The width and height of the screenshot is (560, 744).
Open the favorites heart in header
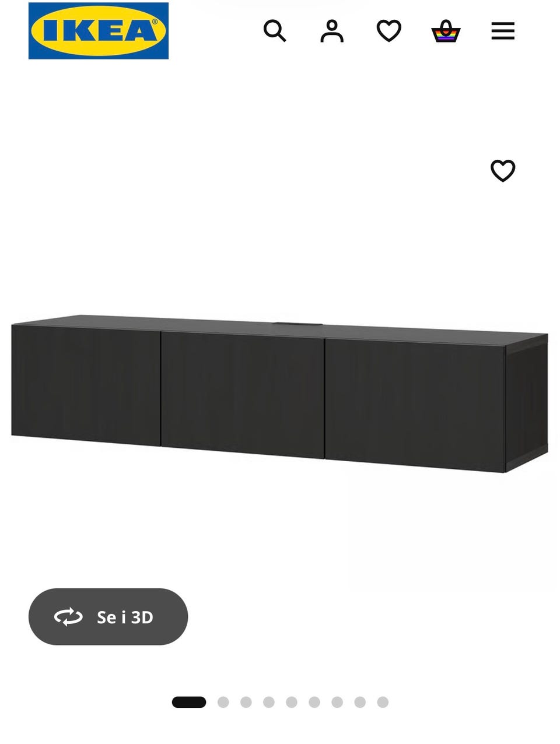click(x=389, y=31)
